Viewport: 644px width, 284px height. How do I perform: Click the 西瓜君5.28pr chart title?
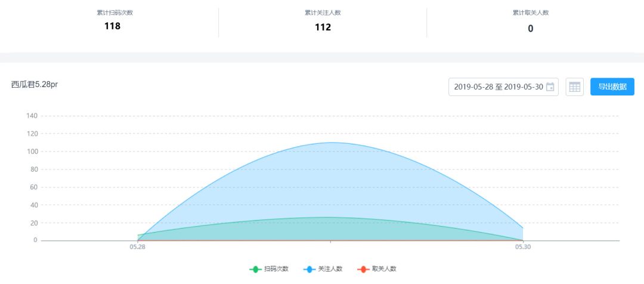click(35, 85)
